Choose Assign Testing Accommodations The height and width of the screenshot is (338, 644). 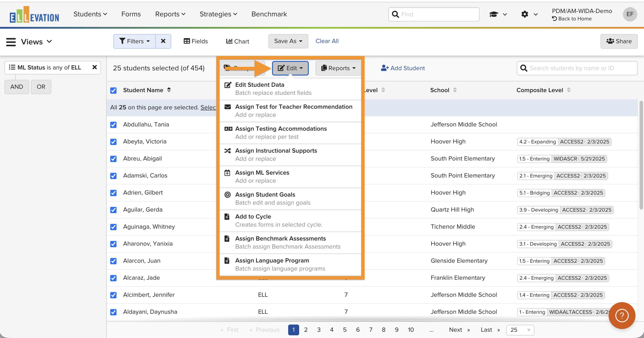(290, 133)
